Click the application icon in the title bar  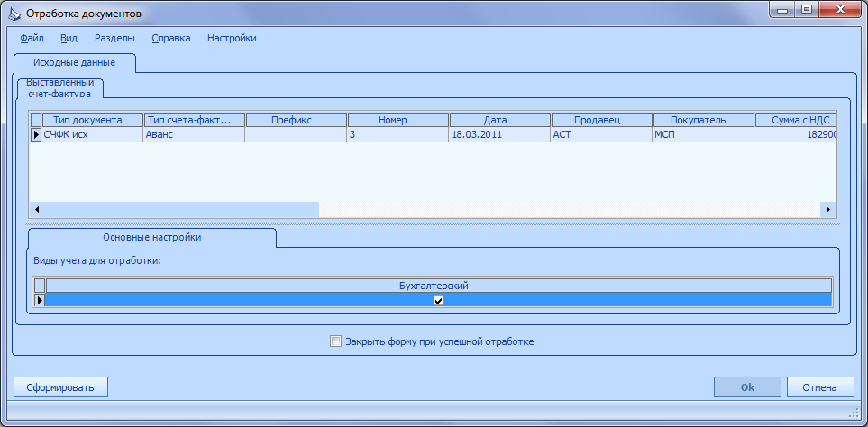[14, 14]
